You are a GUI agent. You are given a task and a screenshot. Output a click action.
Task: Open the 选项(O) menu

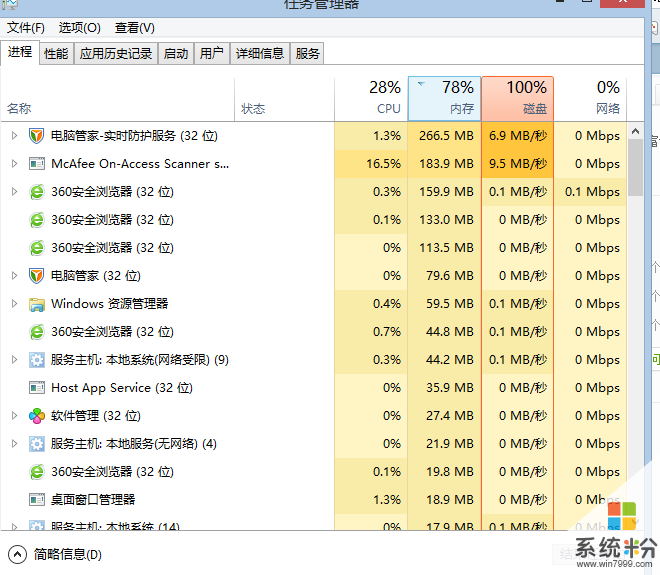tap(80, 28)
